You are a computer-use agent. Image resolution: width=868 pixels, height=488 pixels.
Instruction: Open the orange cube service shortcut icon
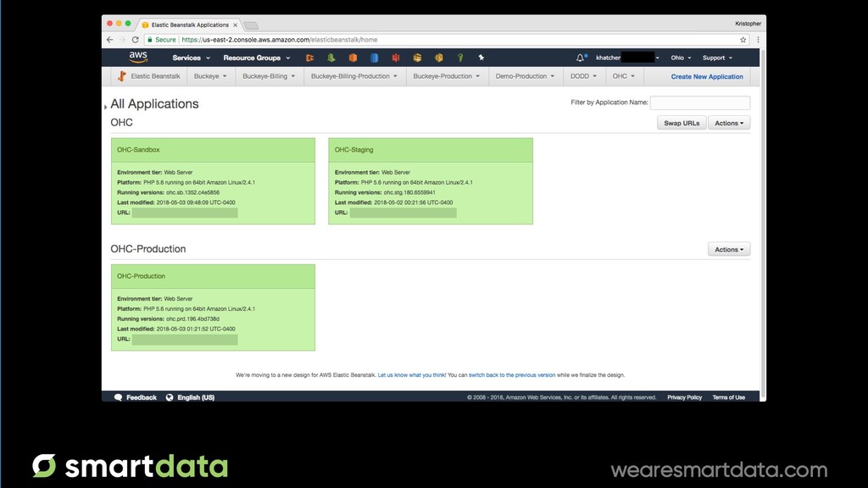[x=353, y=58]
